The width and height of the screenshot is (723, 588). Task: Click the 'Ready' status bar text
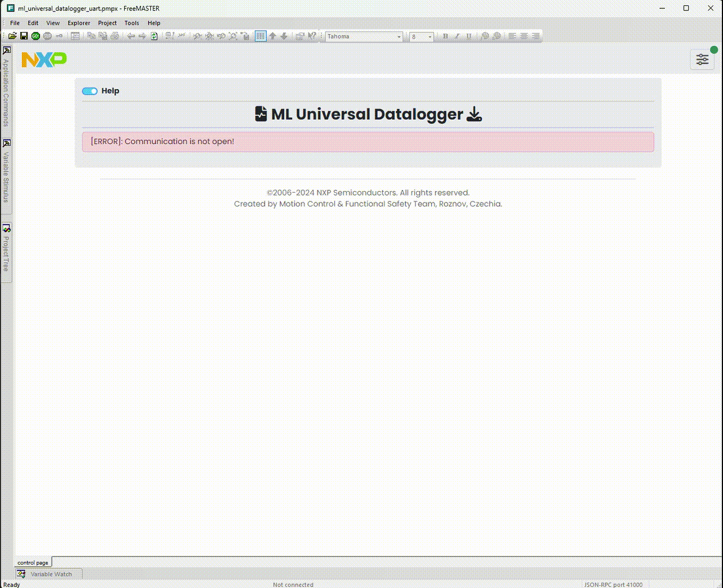(11, 585)
